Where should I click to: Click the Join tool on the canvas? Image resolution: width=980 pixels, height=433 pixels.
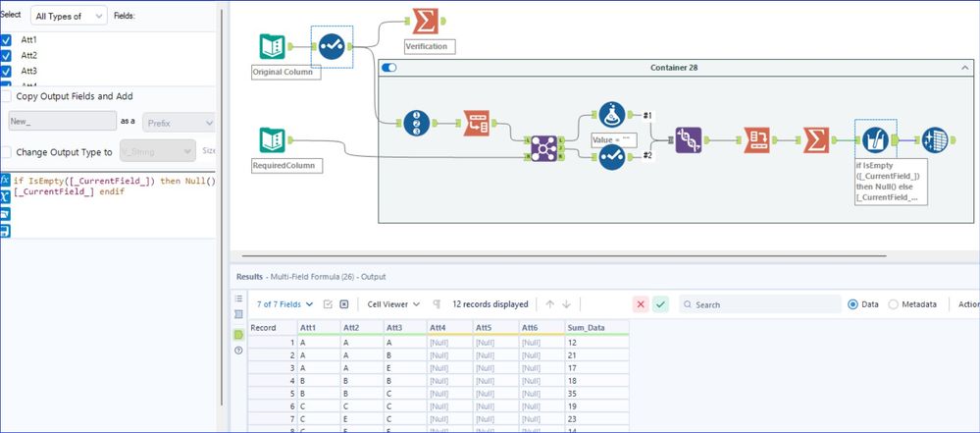click(x=543, y=148)
